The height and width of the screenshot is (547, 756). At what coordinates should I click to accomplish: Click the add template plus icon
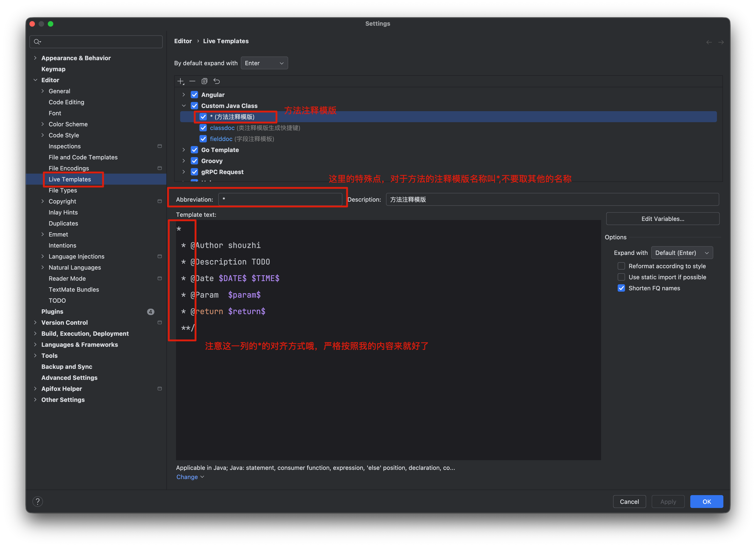[x=180, y=81]
